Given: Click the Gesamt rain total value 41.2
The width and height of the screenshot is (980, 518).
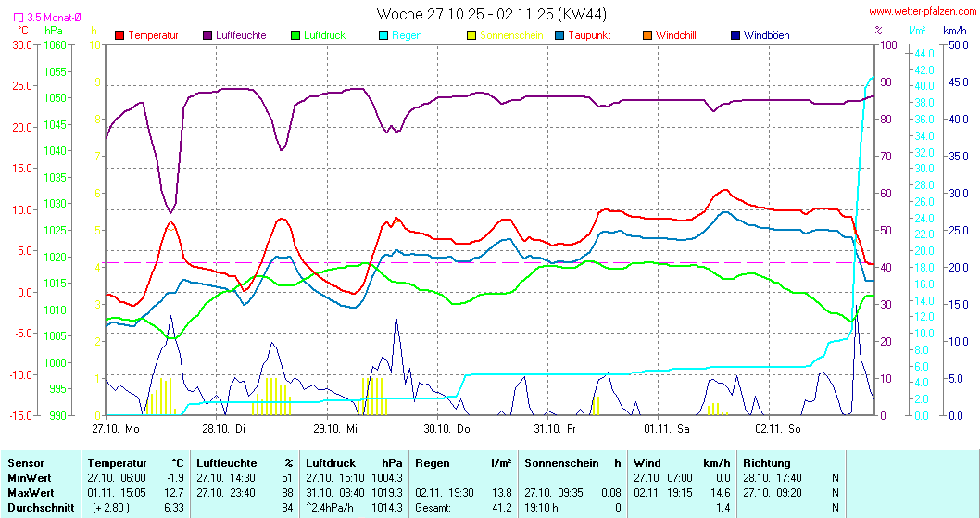Looking at the screenshot, I should [x=501, y=508].
